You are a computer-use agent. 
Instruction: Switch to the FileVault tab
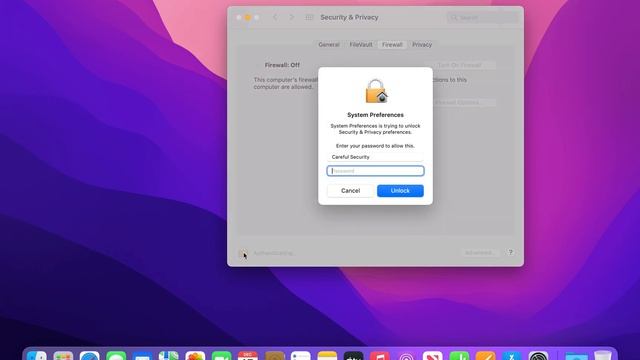(361, 44)
